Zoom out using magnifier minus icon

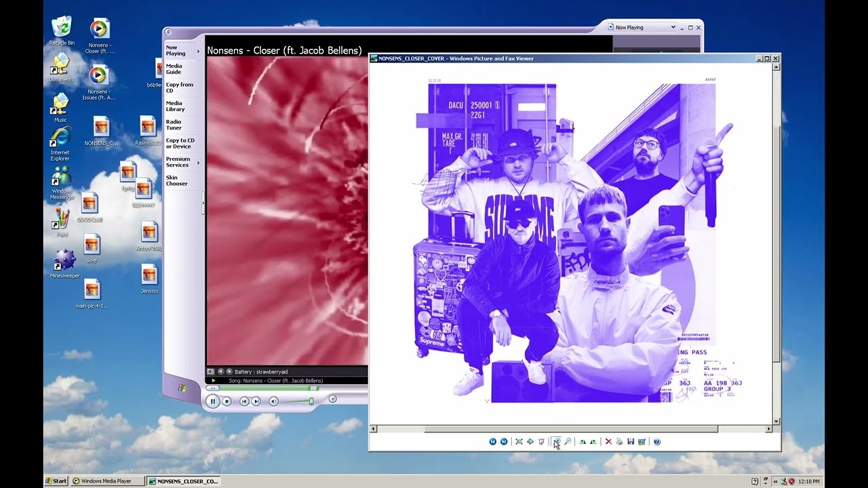(568, 441)
